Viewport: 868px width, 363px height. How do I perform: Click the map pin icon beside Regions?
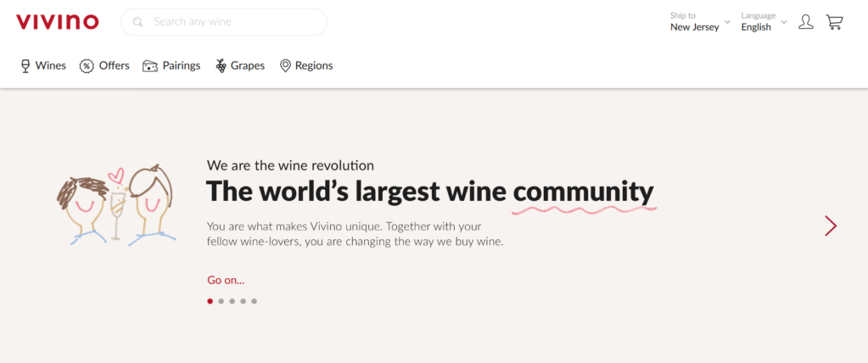(x=285, y=66)
